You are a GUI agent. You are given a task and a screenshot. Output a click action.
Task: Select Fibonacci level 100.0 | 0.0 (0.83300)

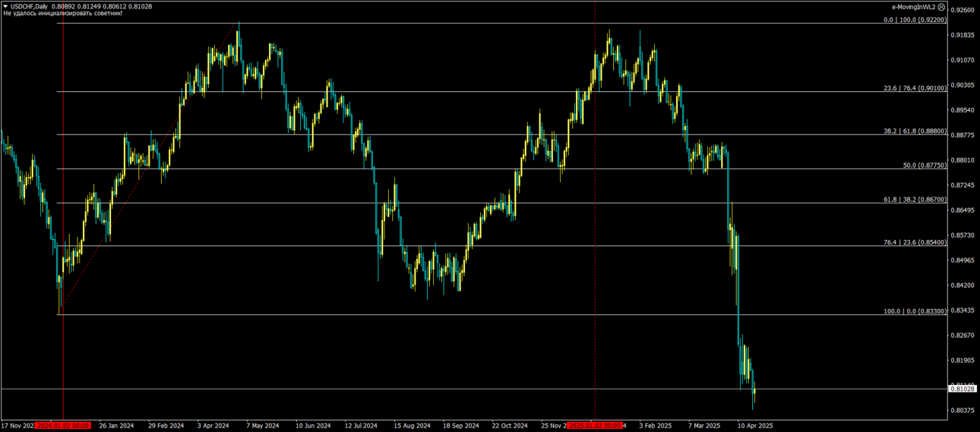coord(915,311)
